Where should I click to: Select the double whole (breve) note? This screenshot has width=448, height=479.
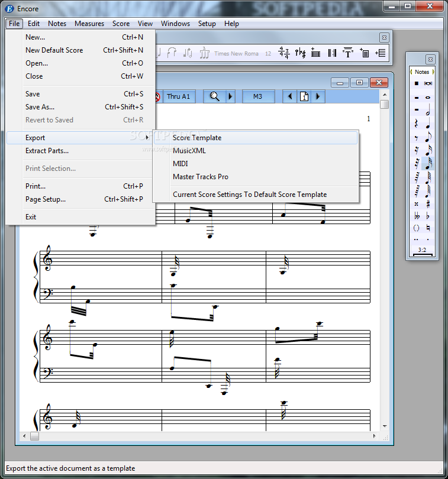pos(428,83)
